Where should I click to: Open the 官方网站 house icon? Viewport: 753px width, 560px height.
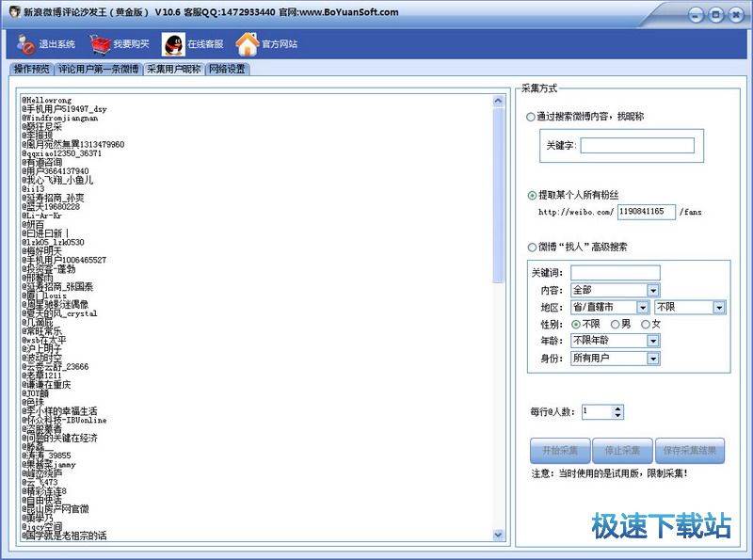coord(247,44)
